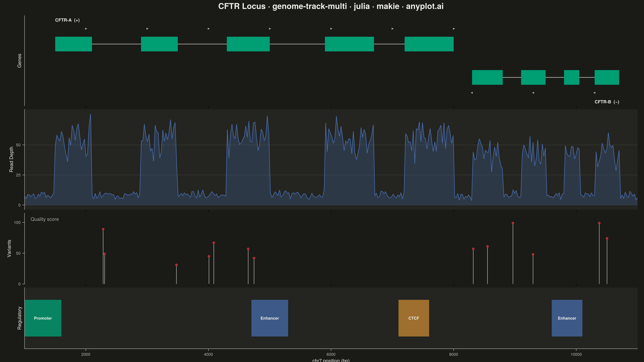Click the Read Depth axis label
The height and width of the screenshot is (362, 644).
[11, 159]
